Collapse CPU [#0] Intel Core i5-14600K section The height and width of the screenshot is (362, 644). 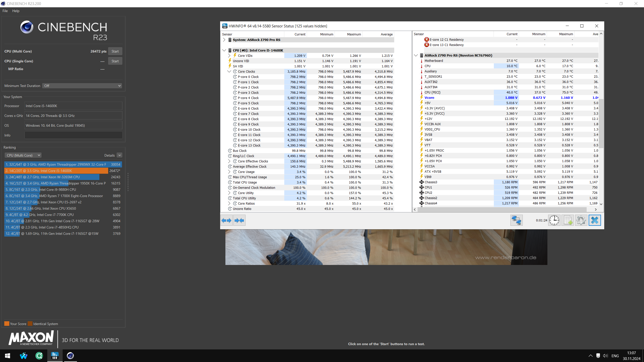click(x=224, y=50)
